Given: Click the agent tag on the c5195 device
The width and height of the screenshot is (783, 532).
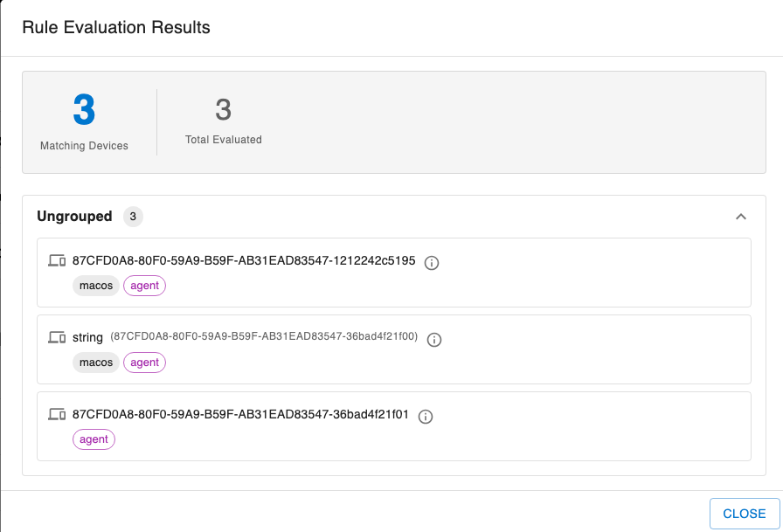Looking at the screenshot, I should (x=145, y=286).
